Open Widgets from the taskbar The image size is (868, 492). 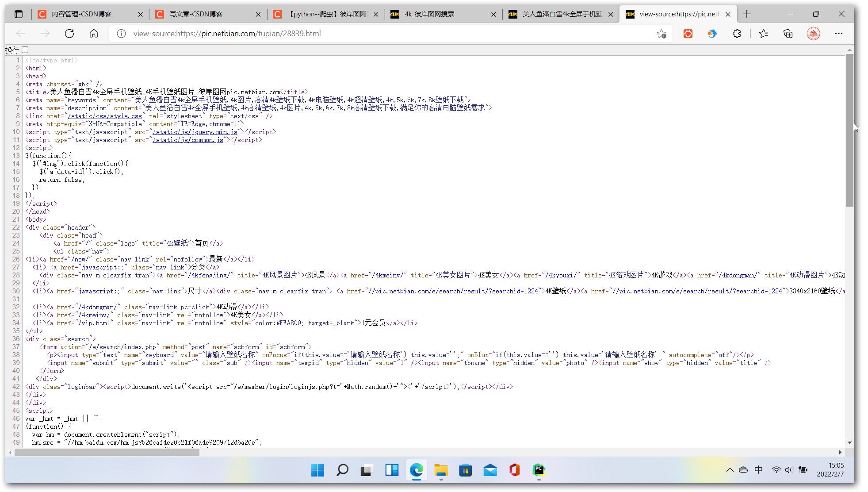pos(392,470)
